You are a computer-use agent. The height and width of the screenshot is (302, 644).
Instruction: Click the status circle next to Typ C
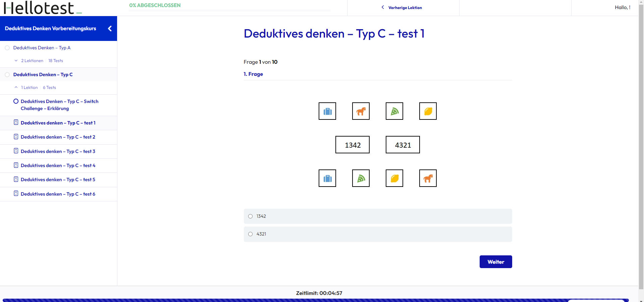tap(7, 74)
